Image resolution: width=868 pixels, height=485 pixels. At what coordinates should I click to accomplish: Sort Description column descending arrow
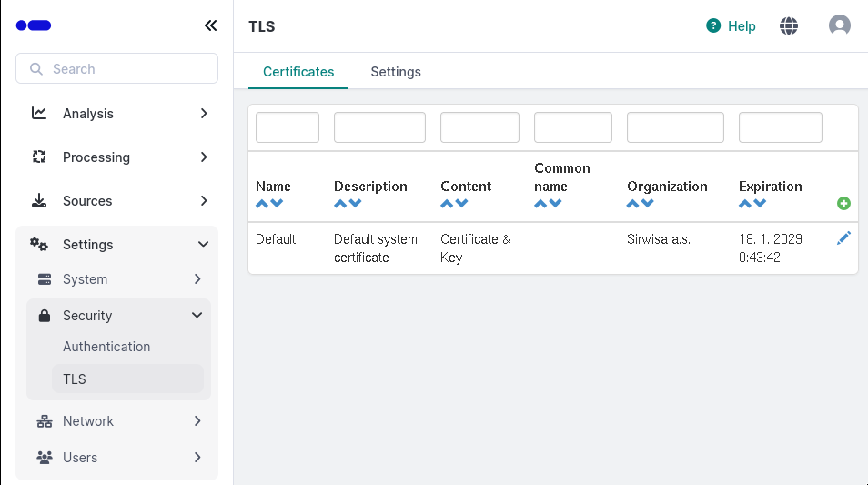(355, 204)
